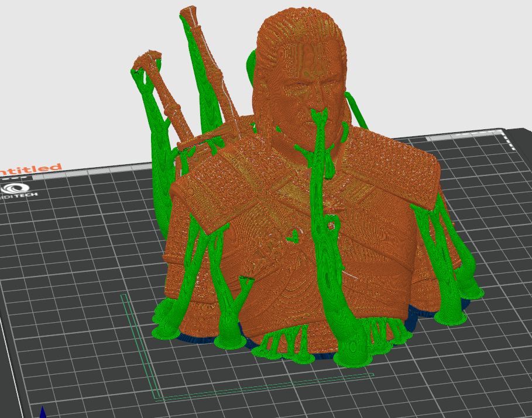Viewport: 532px width, 418px height.
Task: Click the blue axis arrow at the bed corner
Action: 42,412
